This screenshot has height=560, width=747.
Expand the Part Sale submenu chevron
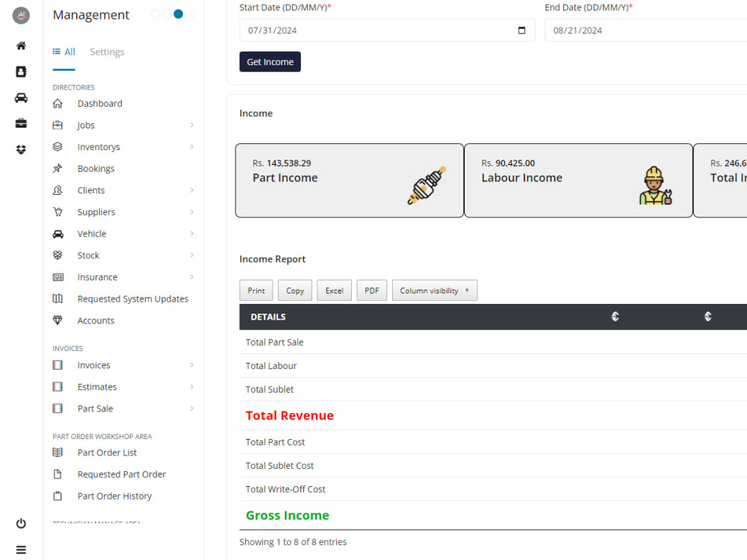point(192,408)
